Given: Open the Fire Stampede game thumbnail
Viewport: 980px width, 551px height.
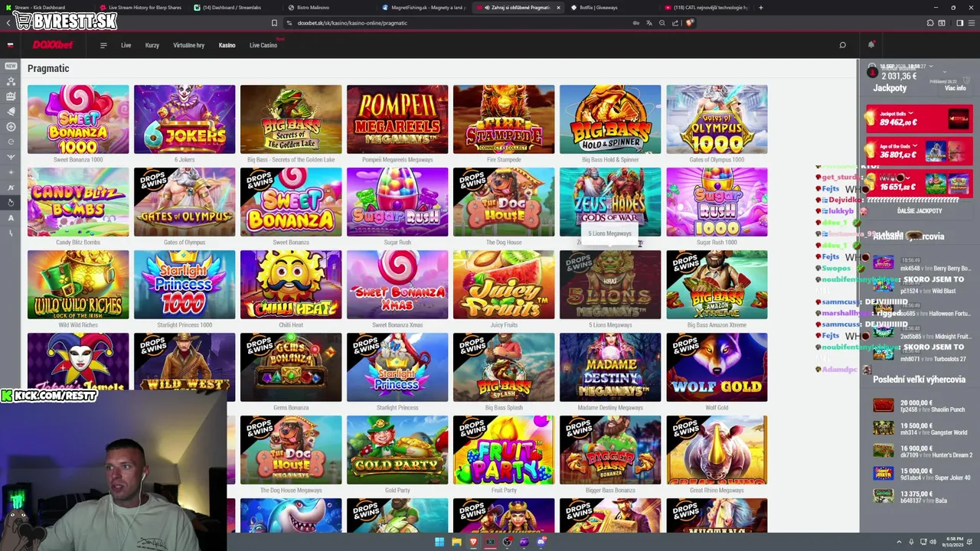Looking at the screenshot, I should click(504, 119).
